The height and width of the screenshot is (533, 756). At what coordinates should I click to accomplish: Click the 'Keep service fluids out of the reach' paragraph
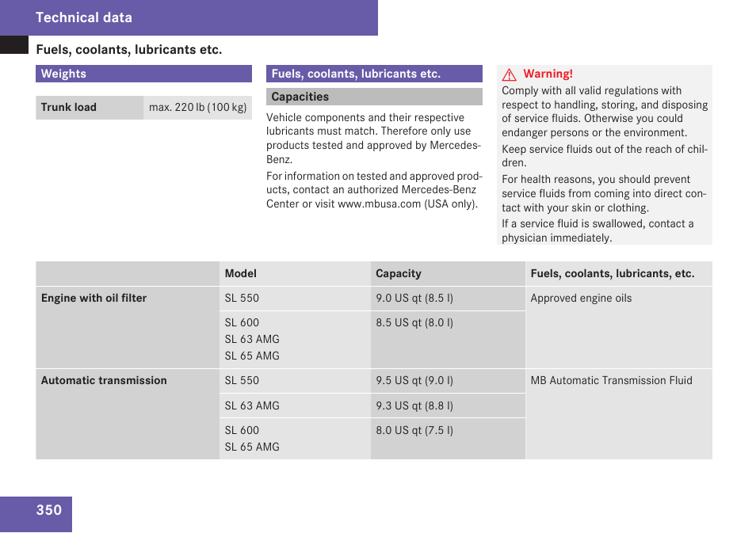pos(605,156)
